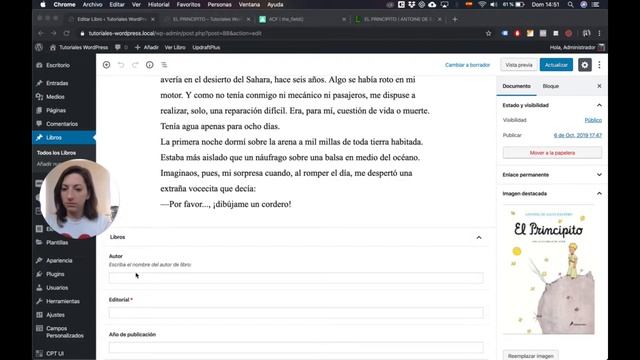Open Medios in the sidebar

coord(55,97)
